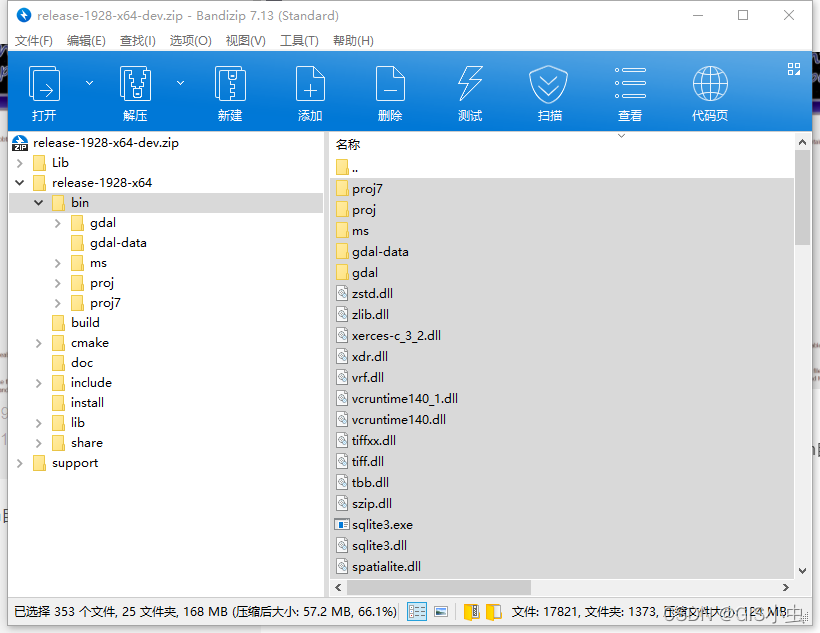Open the 工具(T) menu
This screenshot has height=633, width=820.
point(299,41)
